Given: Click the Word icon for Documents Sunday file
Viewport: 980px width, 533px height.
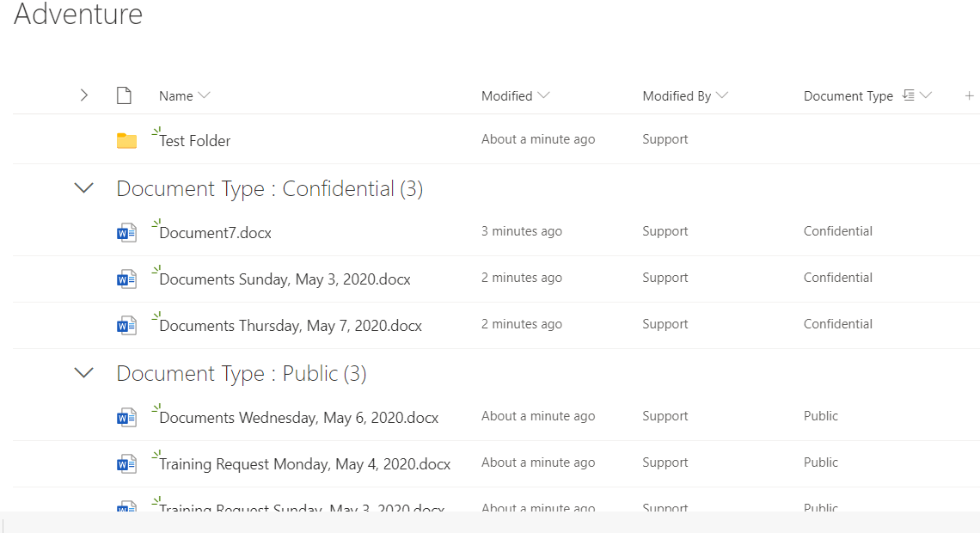Looking at the screenshot, I should coord(127,279).
